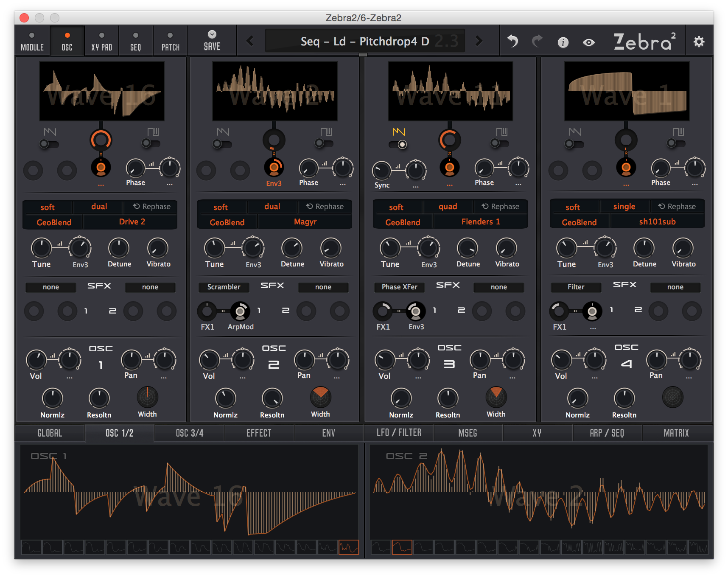Click the OSC 3 Vol knob
The width and height of the screenshot is (728, 577).
[385, 360]
